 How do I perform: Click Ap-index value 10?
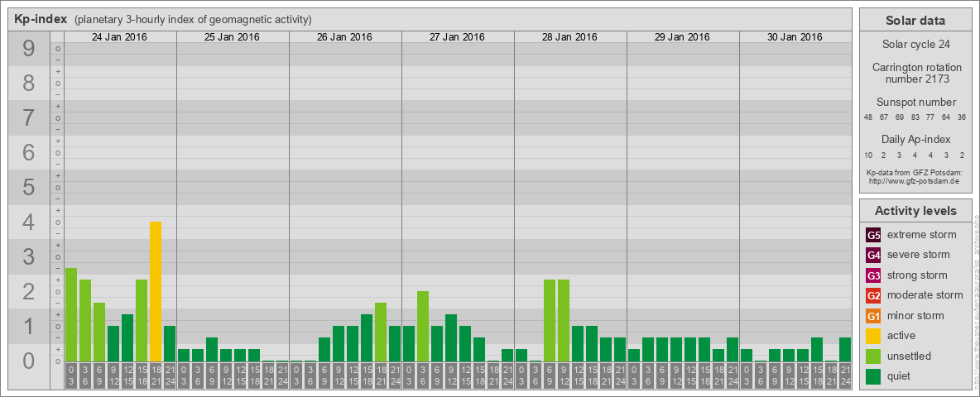click(868, 155)
